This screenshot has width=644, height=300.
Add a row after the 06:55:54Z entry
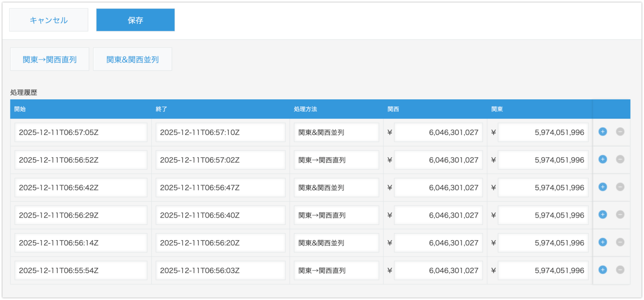(x=603, y=270)
